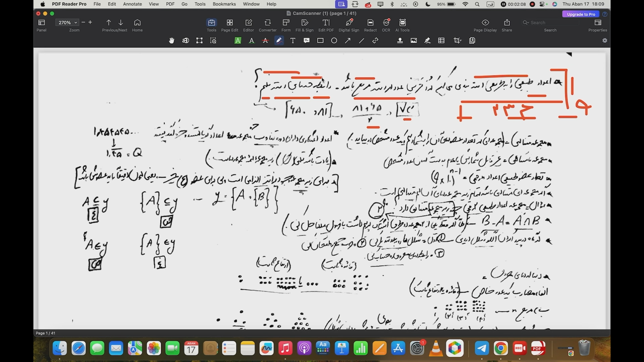The height and width of the screenshot is (362, 644).
Task: Select the Arrow drawing tool
Action: 348,41
